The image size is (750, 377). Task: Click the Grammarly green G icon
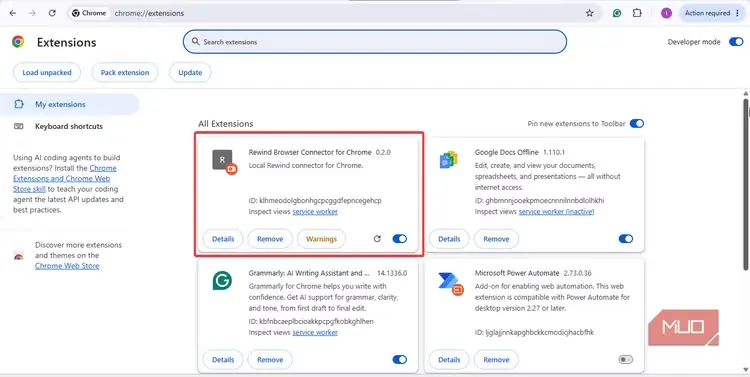222,280
